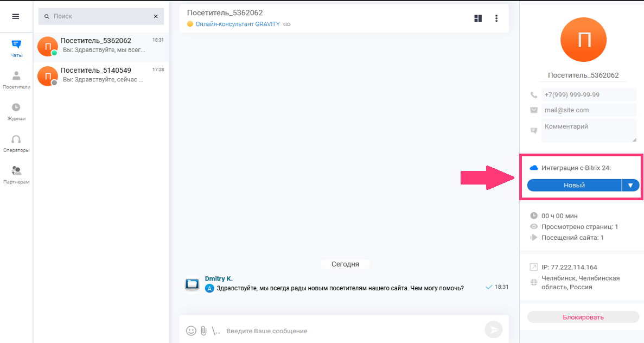Attach a file with paperclip icon
Viewport: 644px width, 343px height.
point(204,331)
